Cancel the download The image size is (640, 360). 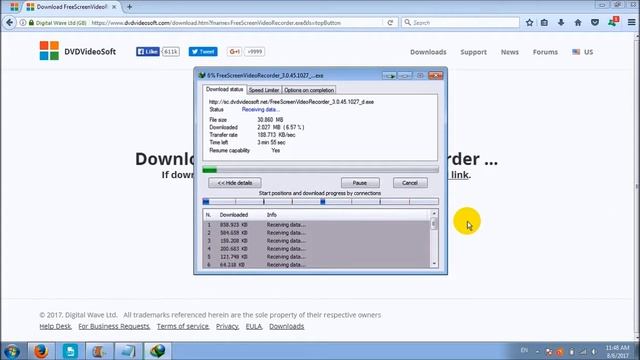[x=410, y=183]
